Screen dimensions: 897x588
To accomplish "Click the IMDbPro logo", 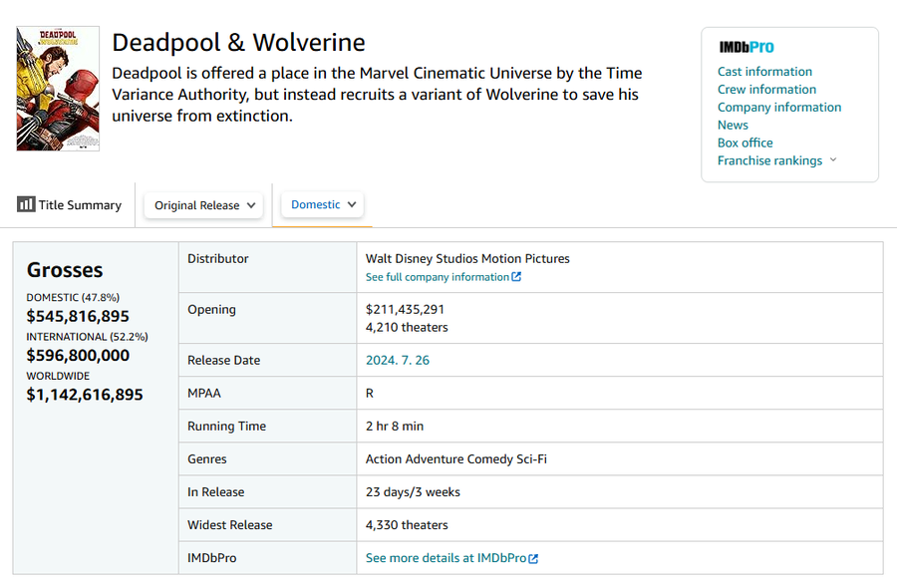I will (x=746, y=47).
